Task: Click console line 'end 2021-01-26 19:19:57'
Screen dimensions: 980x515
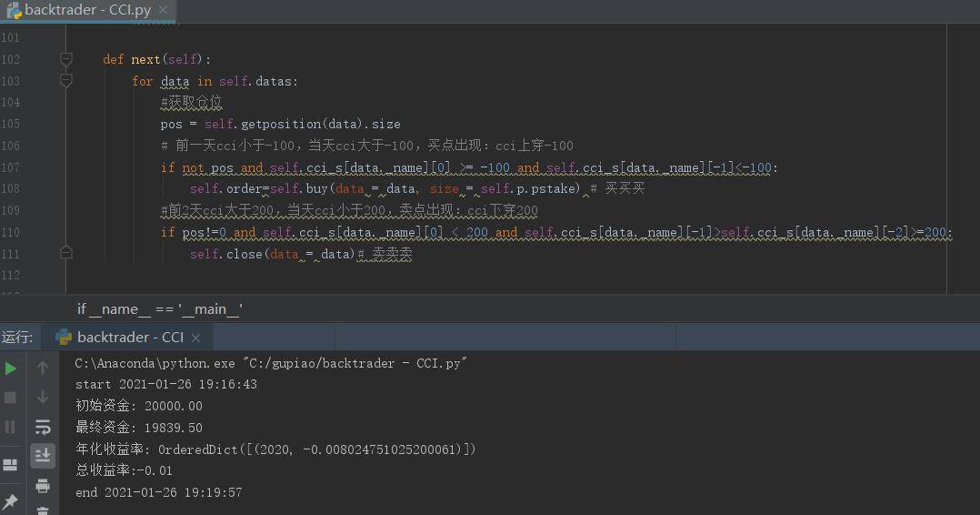Action: coord(159,492)
